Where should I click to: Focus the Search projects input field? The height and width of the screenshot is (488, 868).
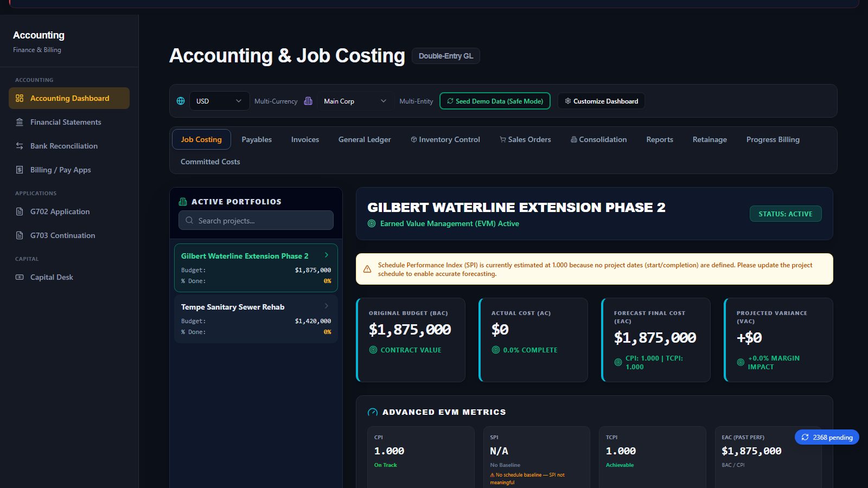coord(256,220)
